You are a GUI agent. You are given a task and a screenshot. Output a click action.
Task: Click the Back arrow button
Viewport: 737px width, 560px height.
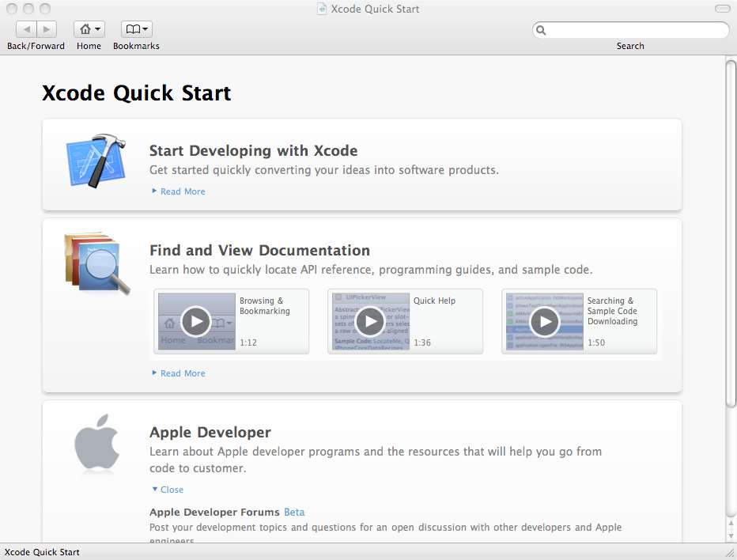click(x=26, y=29)
